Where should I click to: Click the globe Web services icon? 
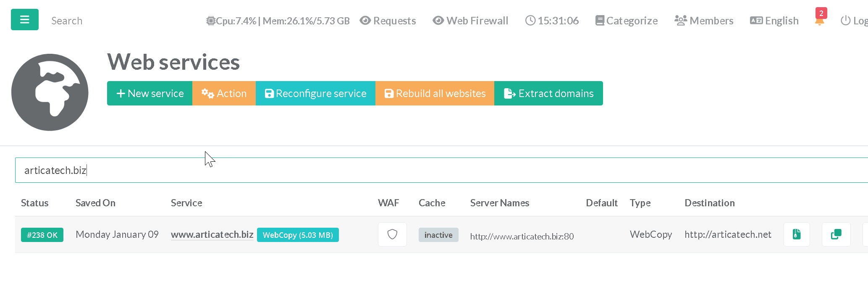point(50,92)
